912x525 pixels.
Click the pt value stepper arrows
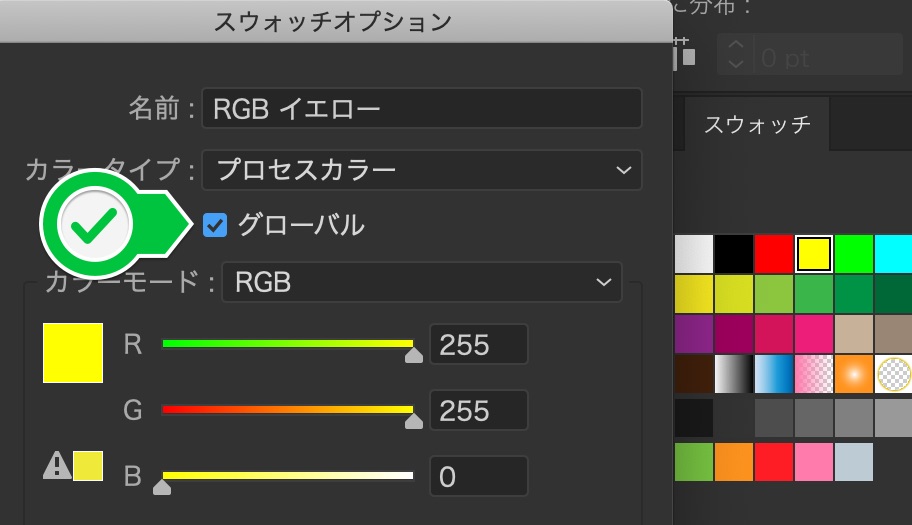coord(736,54)
